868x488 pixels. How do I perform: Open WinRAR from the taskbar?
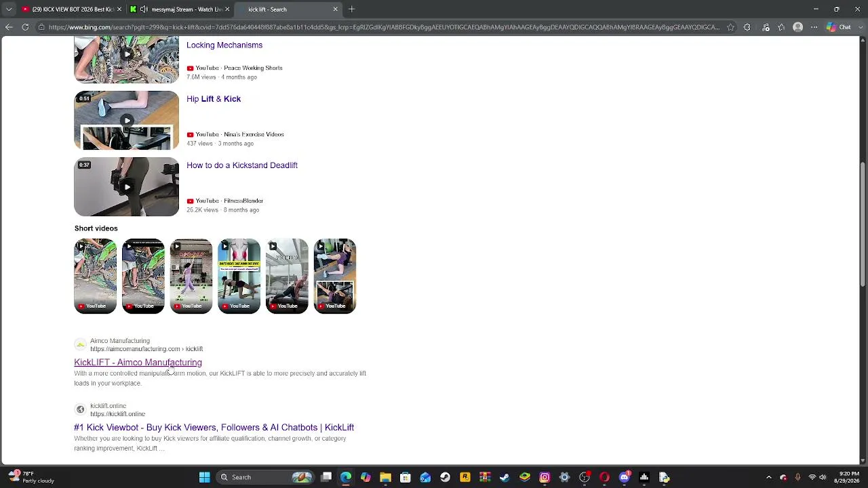(x=485, y=477)
